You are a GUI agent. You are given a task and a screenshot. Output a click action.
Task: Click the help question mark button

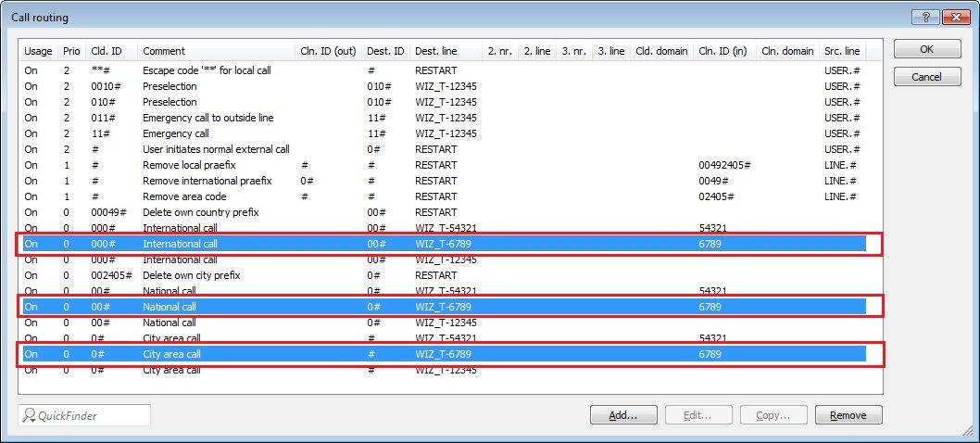[x=925, y=17]
